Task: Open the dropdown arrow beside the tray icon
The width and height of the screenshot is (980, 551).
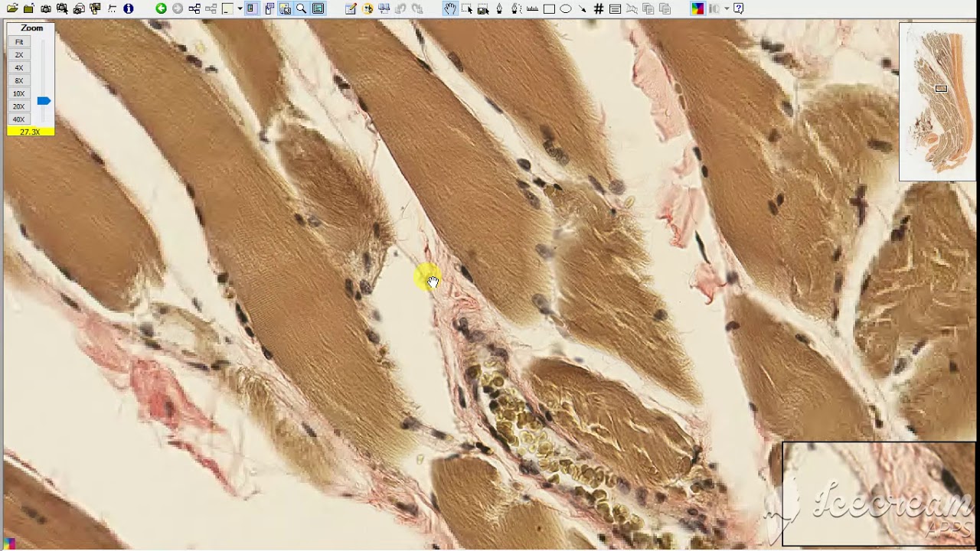Action: tap(240, 8)
